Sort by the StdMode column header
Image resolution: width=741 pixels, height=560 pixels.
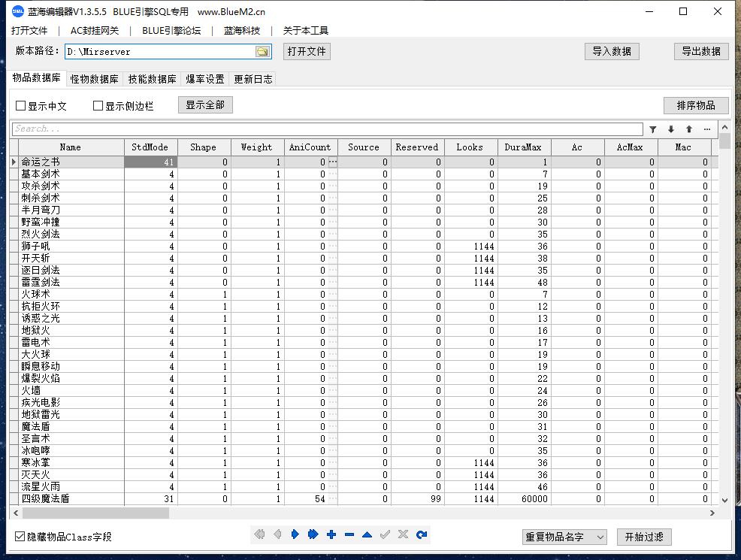point(151,147)
